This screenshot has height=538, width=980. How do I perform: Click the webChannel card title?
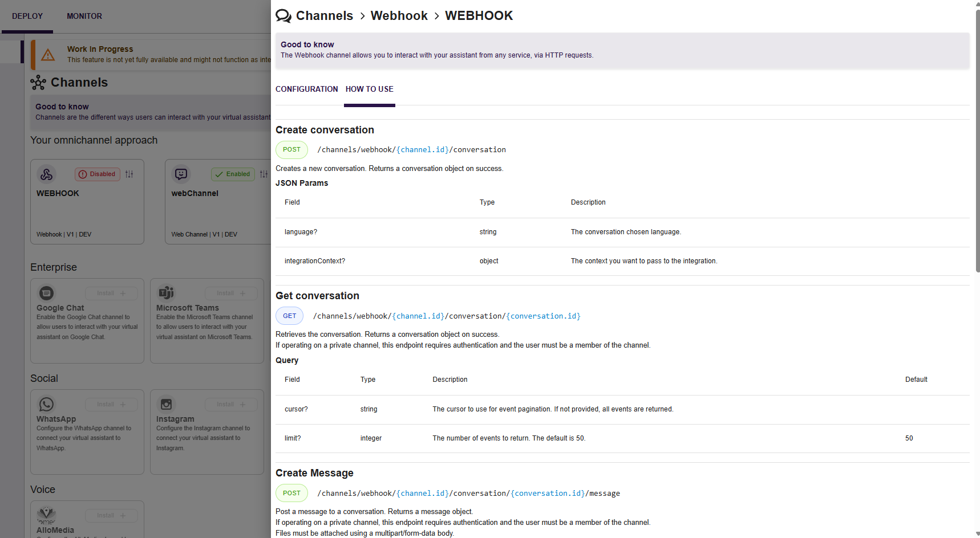tap(195, 194)
